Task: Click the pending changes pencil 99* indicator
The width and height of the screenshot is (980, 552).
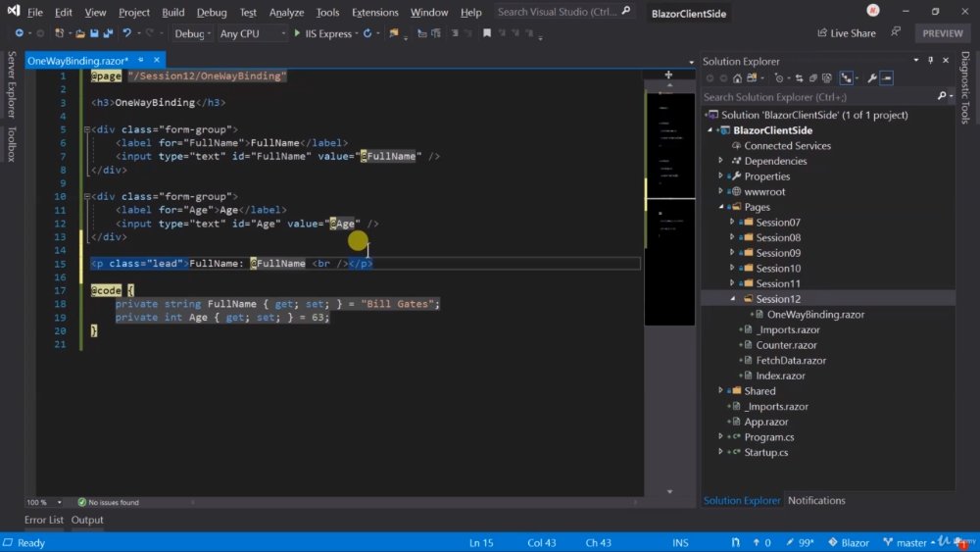Action: point(800,542)
